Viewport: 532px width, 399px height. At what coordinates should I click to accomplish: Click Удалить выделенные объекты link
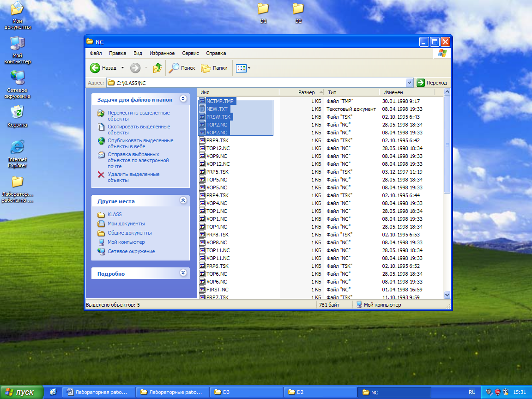pos(133,177)
